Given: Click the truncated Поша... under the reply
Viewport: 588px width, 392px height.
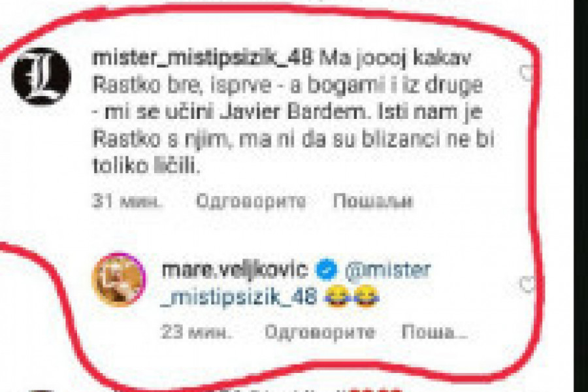Looking at the screenshot, I should 434,332.
